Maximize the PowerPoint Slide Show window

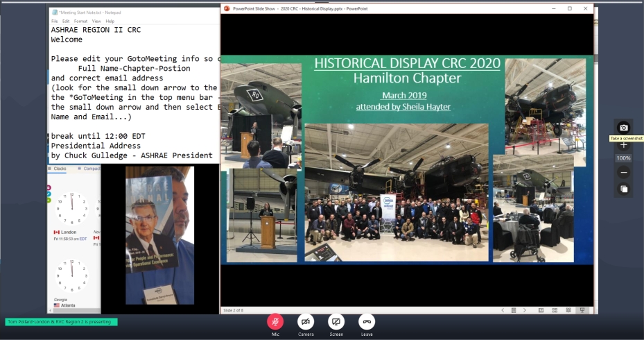pyautogui.click(x=570, y=8)
